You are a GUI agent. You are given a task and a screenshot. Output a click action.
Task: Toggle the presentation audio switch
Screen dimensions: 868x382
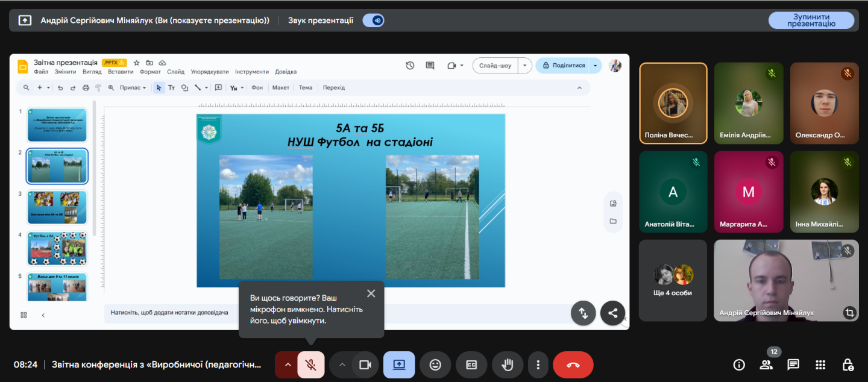(x=373, y=20)
